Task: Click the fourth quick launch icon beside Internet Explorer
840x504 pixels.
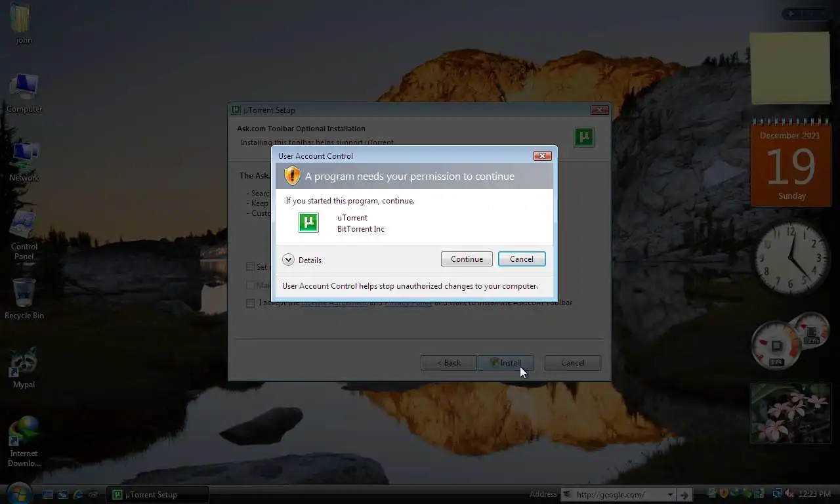Action: point(93,495)
